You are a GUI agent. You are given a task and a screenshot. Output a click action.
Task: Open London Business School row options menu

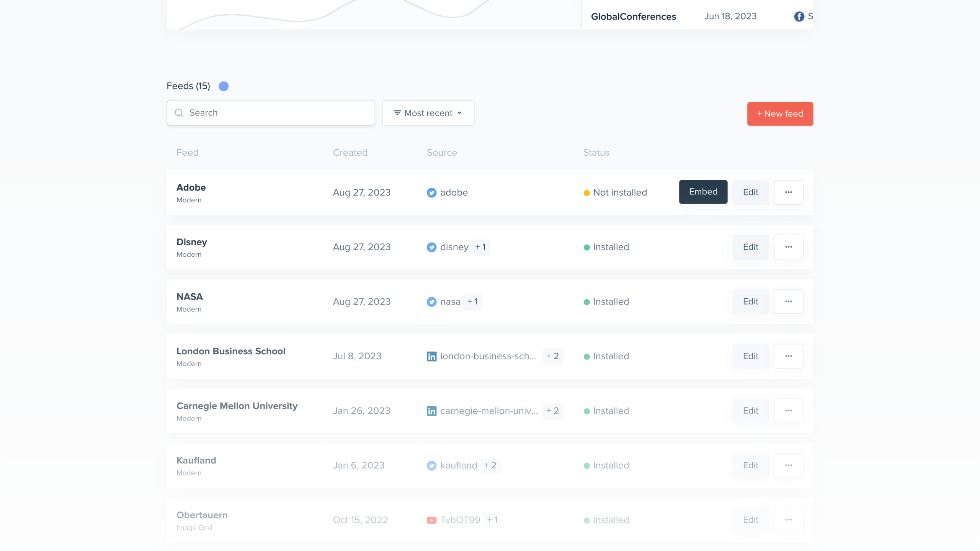click(788, 356)
